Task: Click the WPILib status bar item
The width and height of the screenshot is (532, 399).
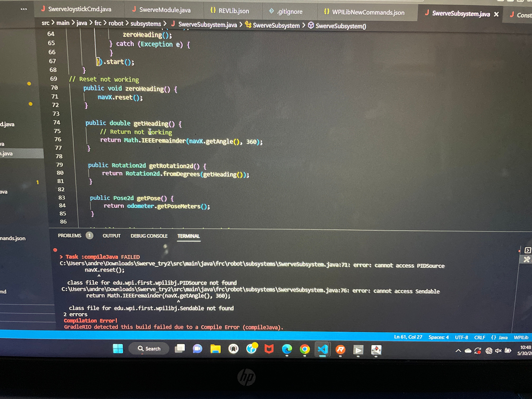Action: tap(521, 337)
